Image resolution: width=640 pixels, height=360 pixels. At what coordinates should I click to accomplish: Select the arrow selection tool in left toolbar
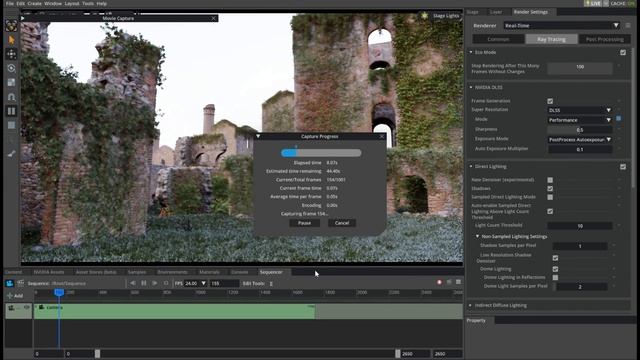point(11,40)
